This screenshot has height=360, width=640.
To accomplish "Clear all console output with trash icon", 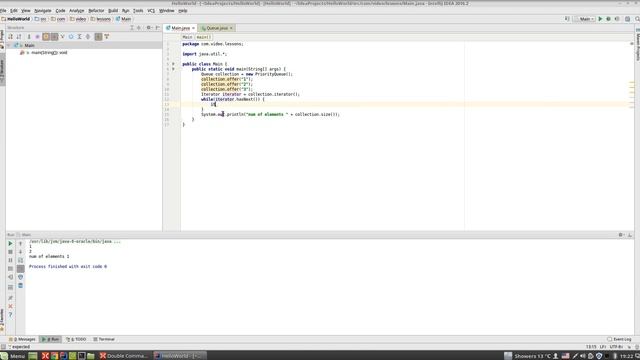I will 20,286.
